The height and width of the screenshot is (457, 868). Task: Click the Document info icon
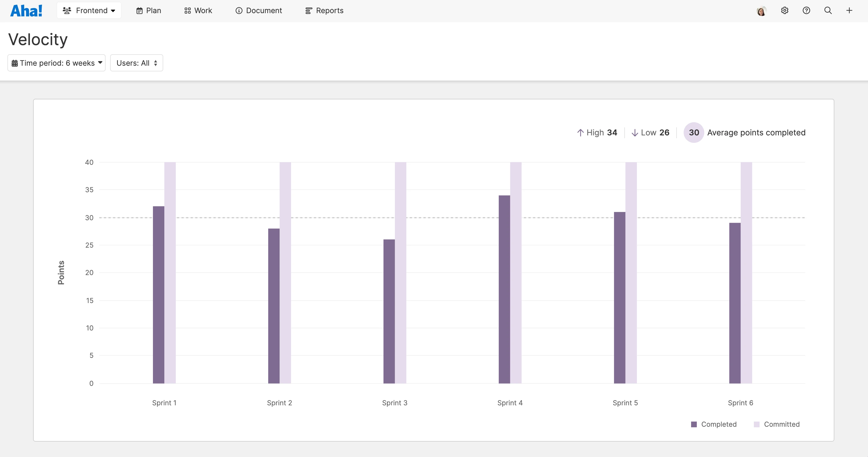[239, 11]
